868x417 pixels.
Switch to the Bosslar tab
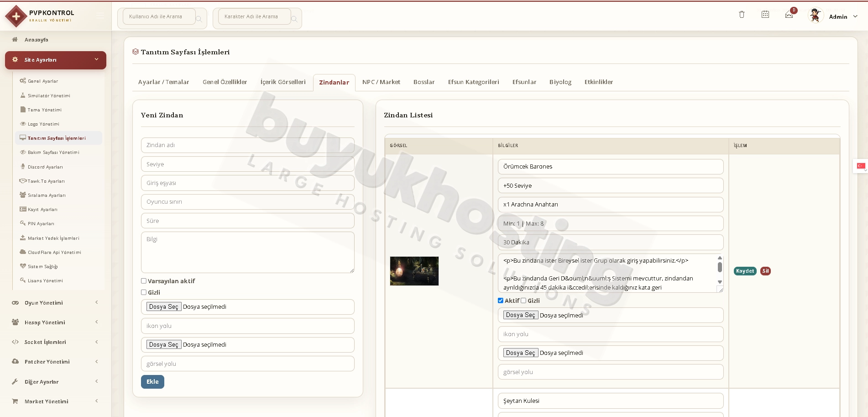[x=424, y=82]
